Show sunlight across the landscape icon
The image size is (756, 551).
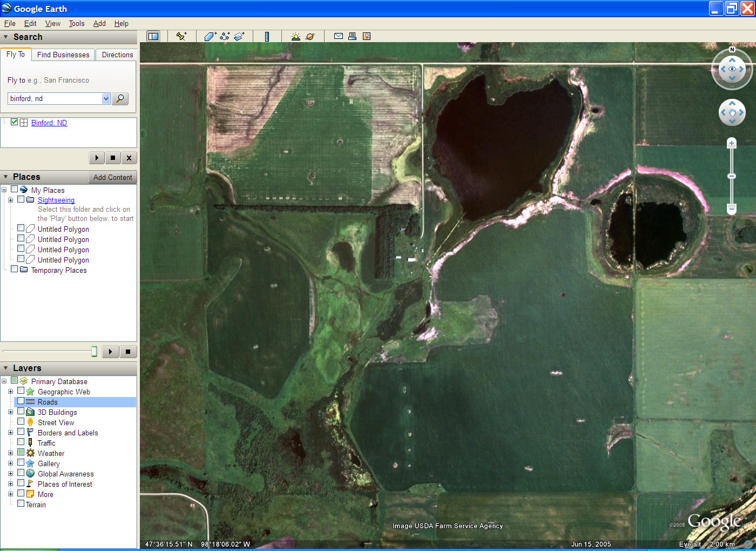[295, 36]
